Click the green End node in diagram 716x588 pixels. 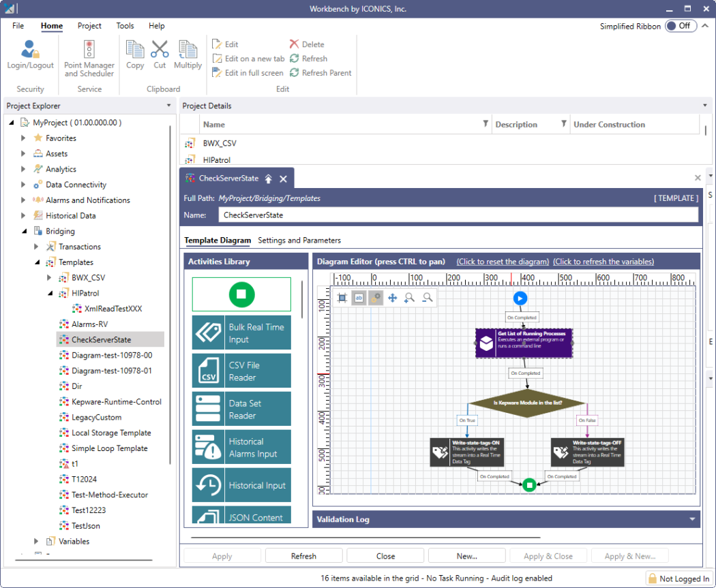(529, 485)
